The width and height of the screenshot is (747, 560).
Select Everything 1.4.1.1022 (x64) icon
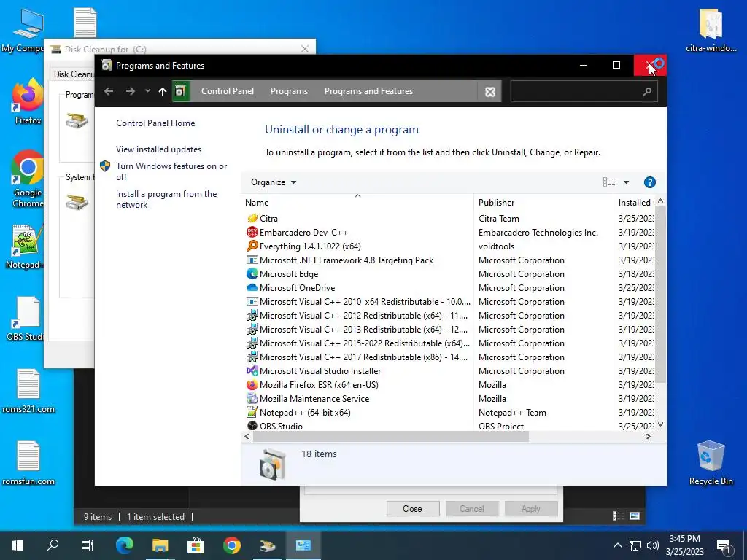[252, 246]
